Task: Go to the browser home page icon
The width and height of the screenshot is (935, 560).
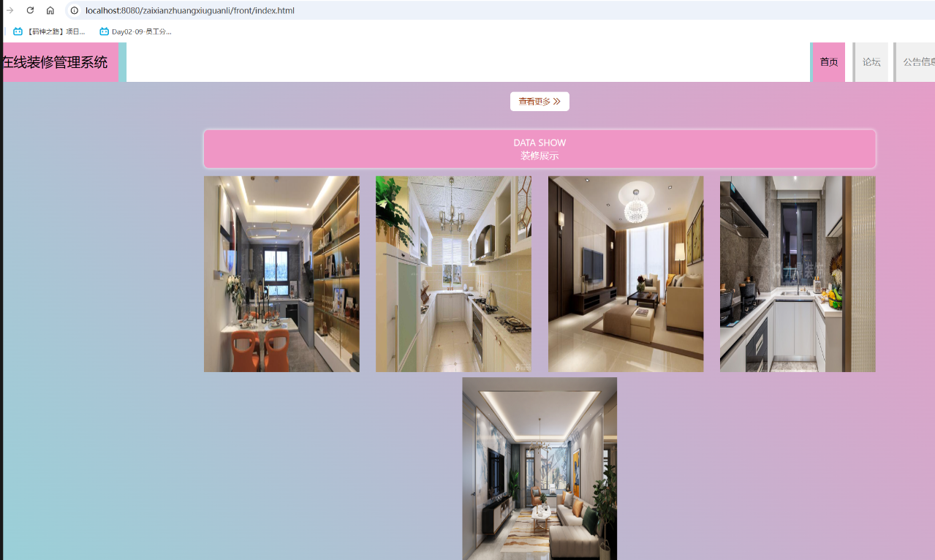Action: click(50, 10)
